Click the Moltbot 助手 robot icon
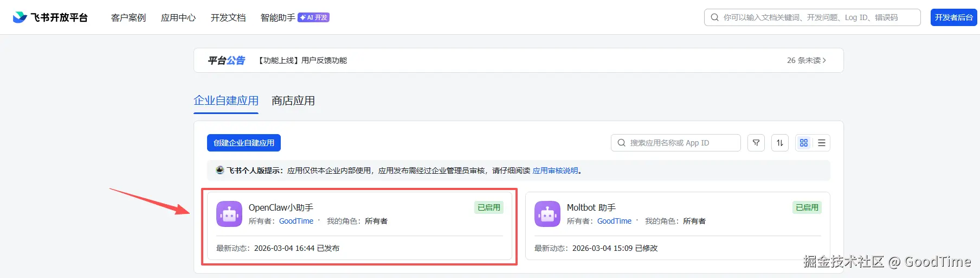This screenshot has height=278, width=980. [x=547, y=214]
